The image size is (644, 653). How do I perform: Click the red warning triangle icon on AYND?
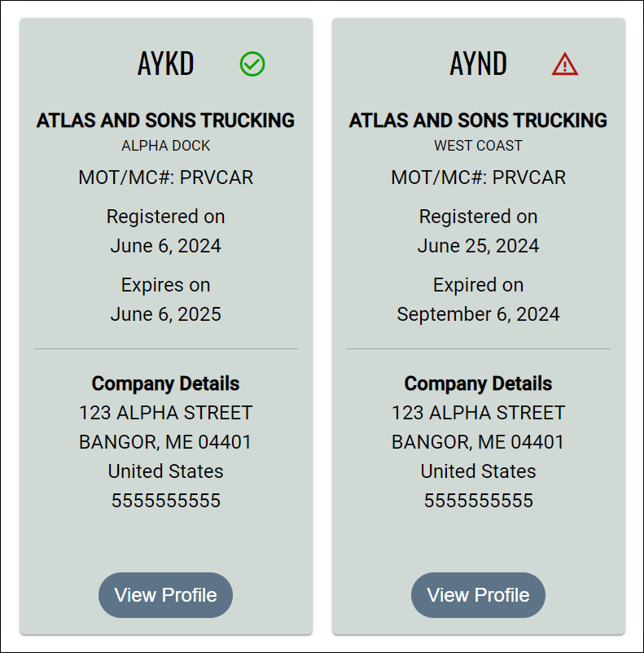[x=564, y=64]
